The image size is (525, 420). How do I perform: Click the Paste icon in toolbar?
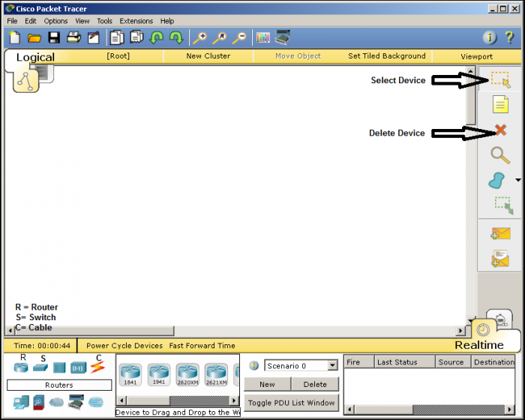[136, 37]
